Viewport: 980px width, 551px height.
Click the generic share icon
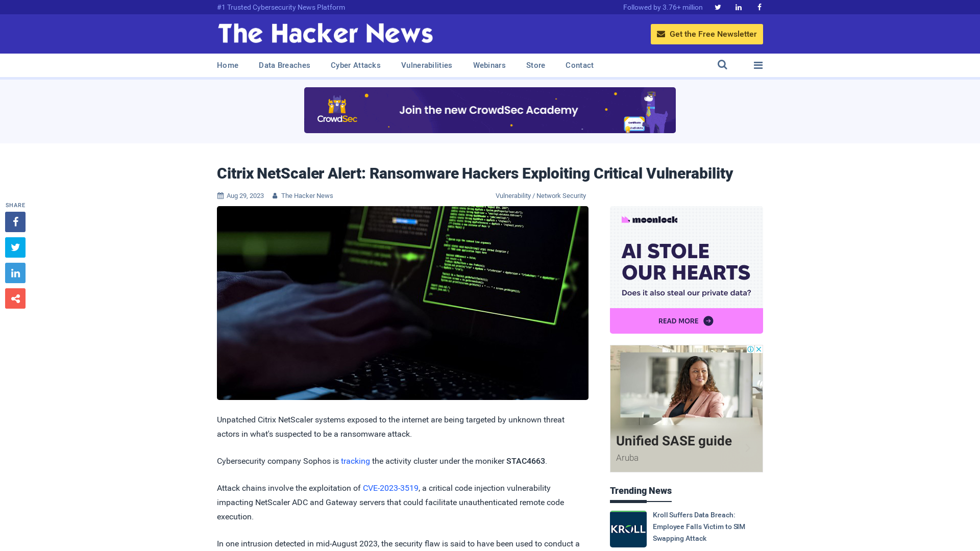click(15, 298)
